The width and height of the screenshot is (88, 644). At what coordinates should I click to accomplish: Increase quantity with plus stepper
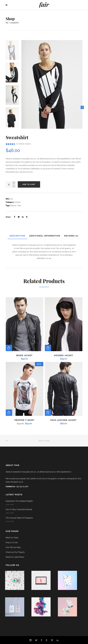(14, 183)
